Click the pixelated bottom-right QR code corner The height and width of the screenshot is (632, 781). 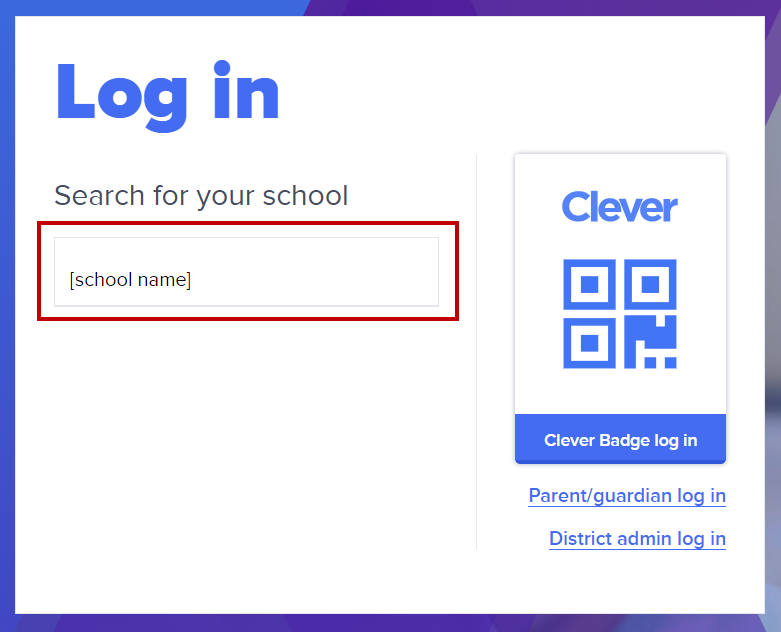(651, 343)
